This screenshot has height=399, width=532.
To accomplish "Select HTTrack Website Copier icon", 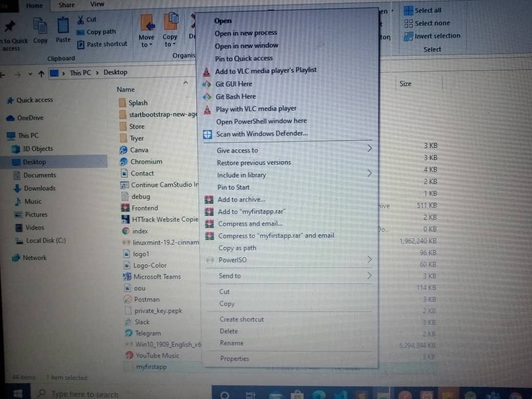I will 126,219.
